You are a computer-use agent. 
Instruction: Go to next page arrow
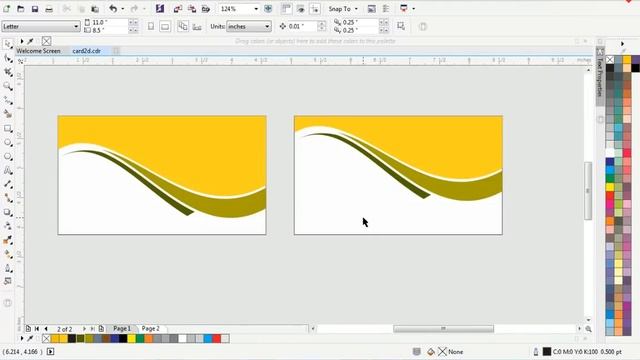tap(84, 329)
